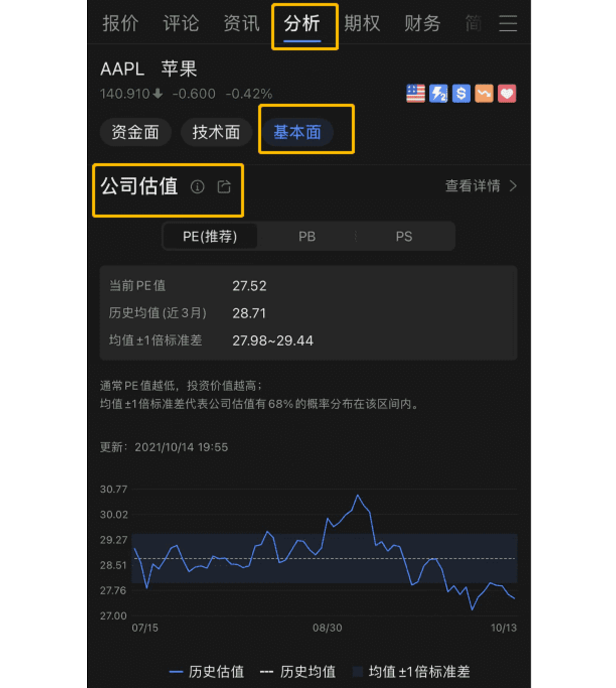The width and height of the screenshot is (616, 688).
Task: Tap the red heart favorite icon
Action: tap(507, 93)
